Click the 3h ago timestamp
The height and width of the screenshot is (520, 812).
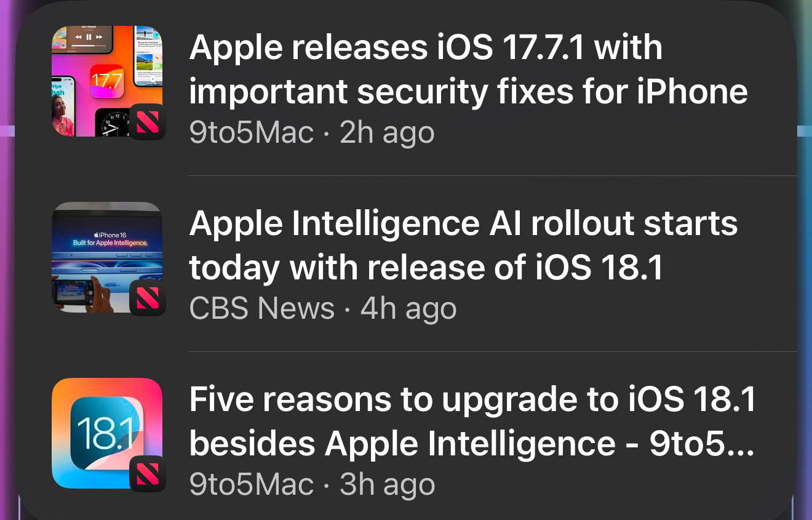pyautogui.click(x=388, y=485)
